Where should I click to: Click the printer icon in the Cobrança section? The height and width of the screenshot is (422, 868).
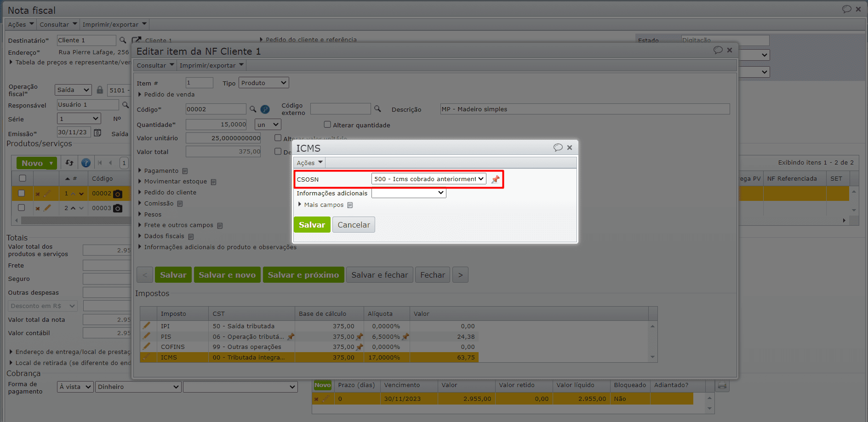click(722, 386)
